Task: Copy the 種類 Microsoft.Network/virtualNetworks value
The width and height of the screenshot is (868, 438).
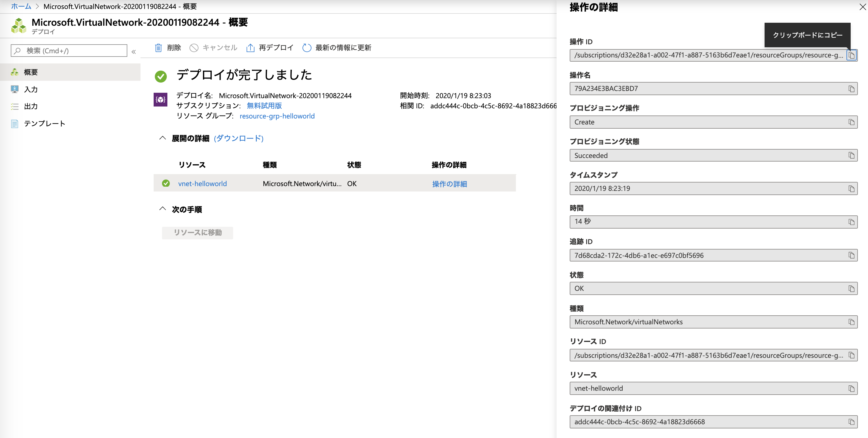Action: coord(852,322)
